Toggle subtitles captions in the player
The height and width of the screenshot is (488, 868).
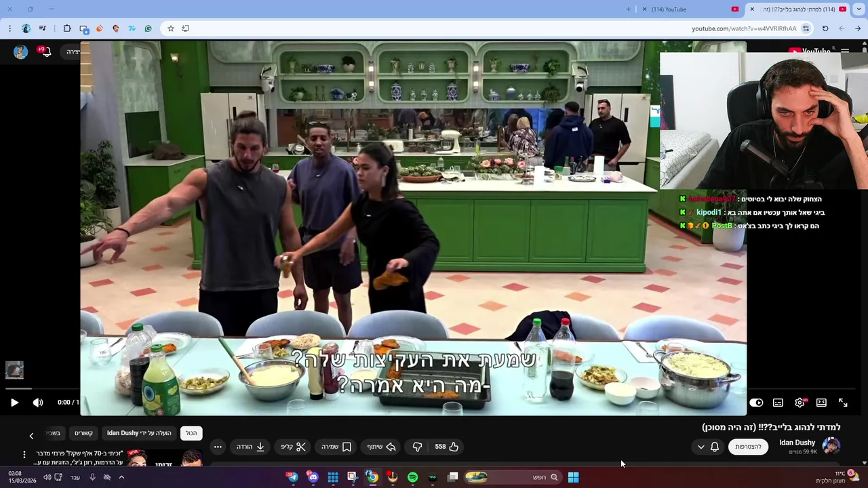pos(778,403)
